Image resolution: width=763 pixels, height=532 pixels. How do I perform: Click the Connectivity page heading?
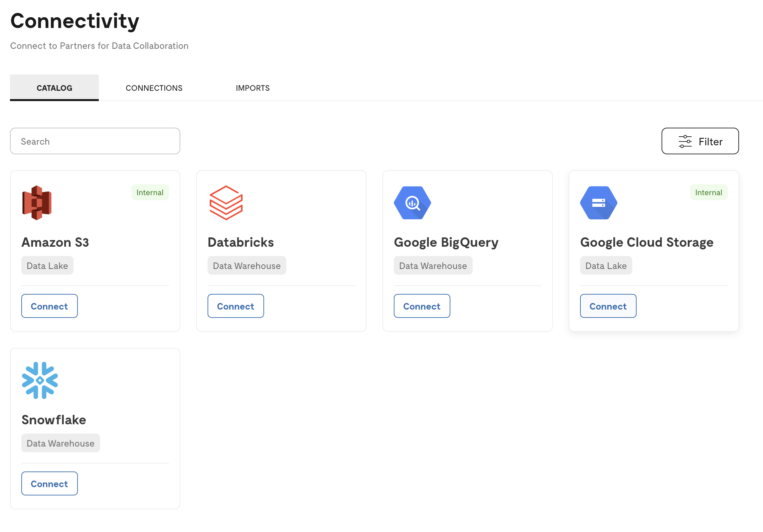click(x=75, y=21)
